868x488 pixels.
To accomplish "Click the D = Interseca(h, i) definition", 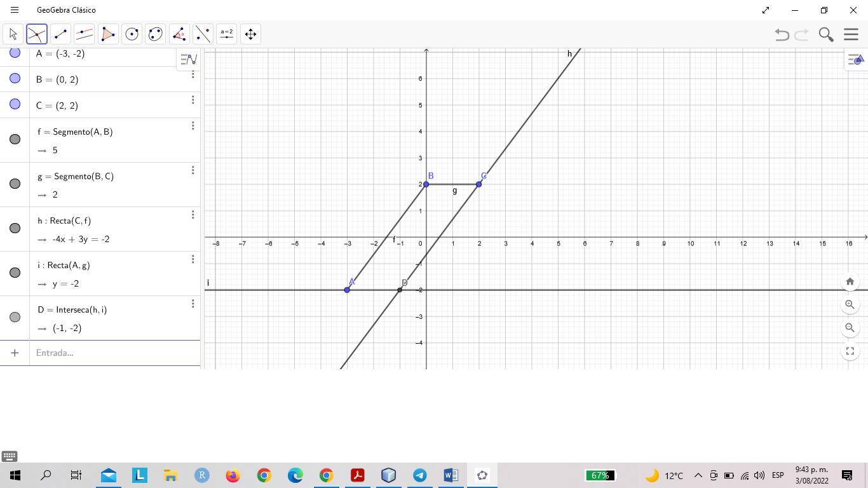I will (x=72, y=309).
